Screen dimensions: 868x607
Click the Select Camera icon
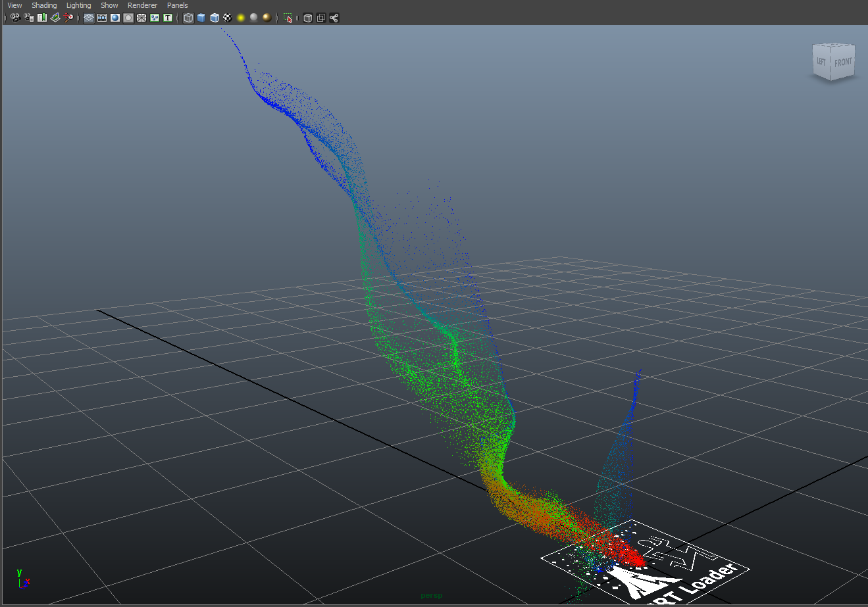coord(15,18)
